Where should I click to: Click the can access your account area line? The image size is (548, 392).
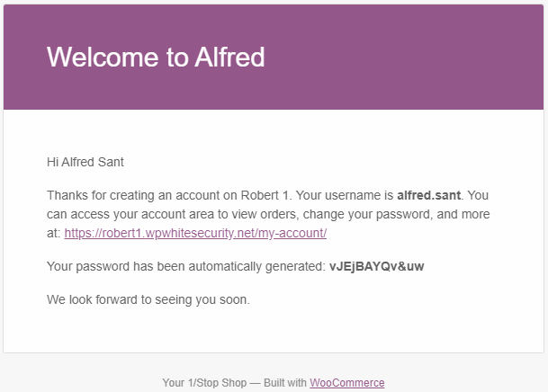point(268,214)
